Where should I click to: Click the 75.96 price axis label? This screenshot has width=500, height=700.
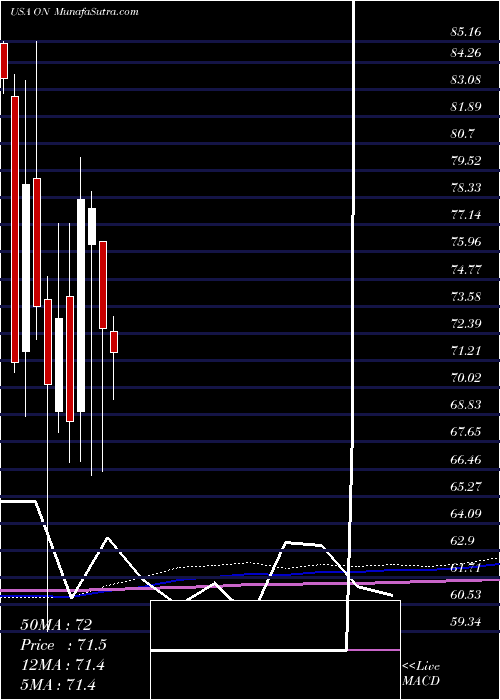[x=466, y=242]
